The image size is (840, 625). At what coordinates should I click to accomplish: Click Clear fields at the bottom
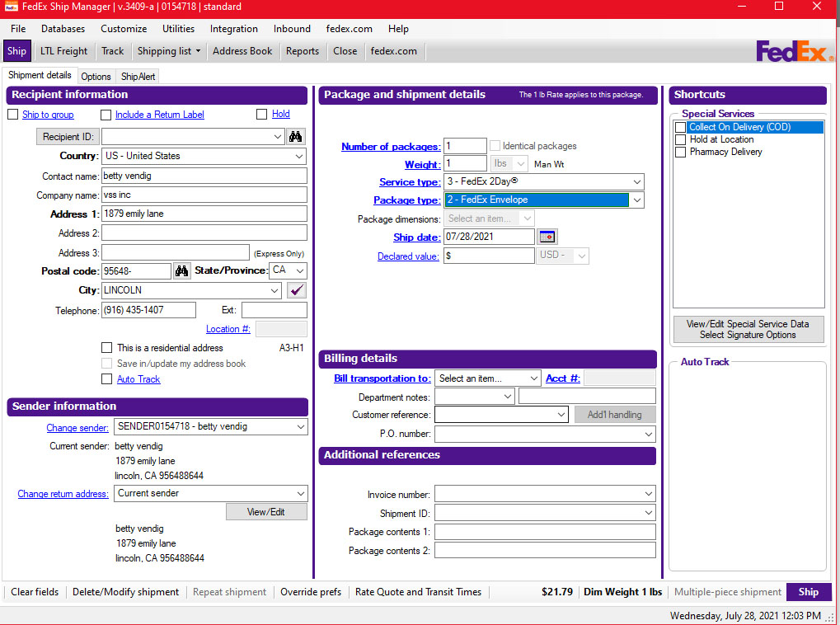click(35, 592)
